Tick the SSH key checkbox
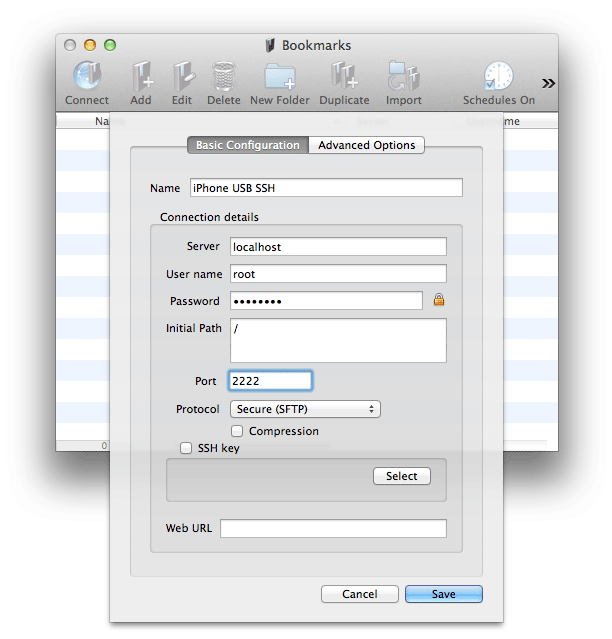Image resolution: width=612 pixels, height=639 pixels. point(186,449)
